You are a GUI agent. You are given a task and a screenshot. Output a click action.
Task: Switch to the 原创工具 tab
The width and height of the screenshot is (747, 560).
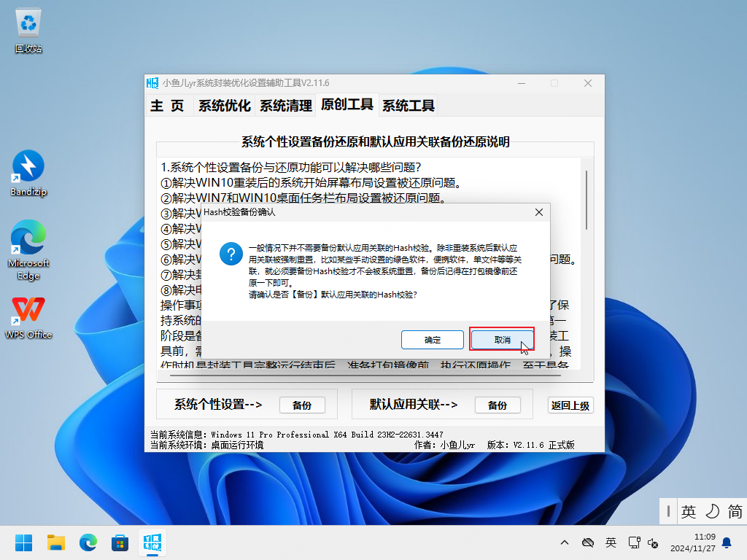(347, 104)
